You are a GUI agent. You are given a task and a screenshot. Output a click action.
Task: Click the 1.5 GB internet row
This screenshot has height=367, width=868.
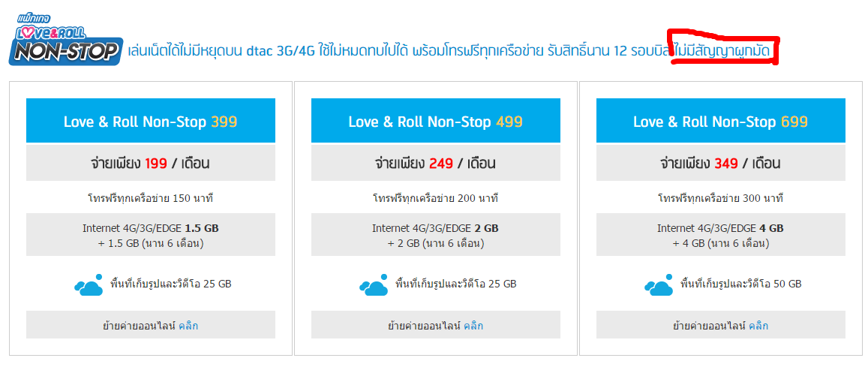tap(151, 235)
